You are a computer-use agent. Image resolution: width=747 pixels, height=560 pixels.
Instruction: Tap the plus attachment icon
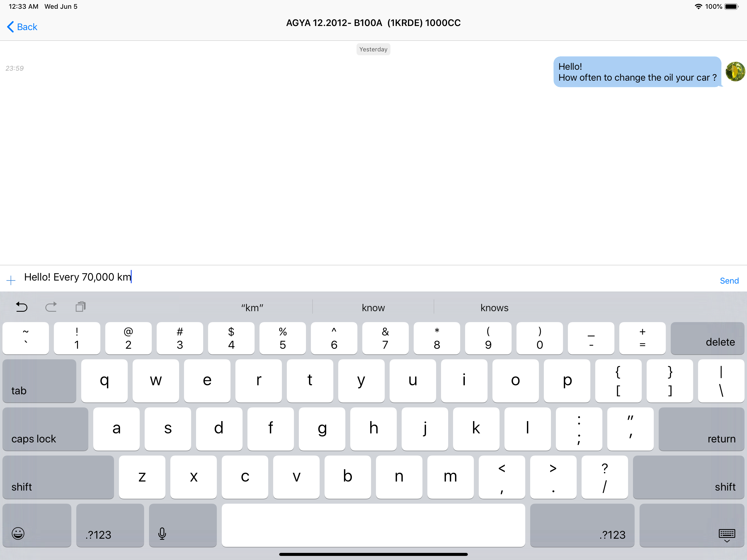pos(11,280)
